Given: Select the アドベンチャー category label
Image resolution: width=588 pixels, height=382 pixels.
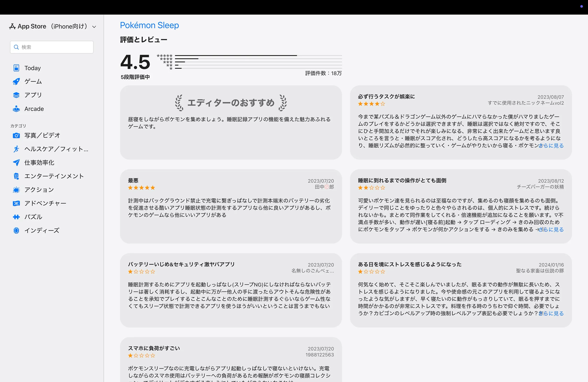Looking at the screenshot, I should (45, 203).
